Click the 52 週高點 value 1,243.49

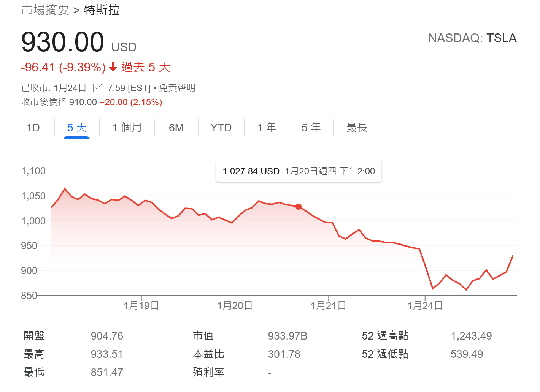tap(471, 336)
